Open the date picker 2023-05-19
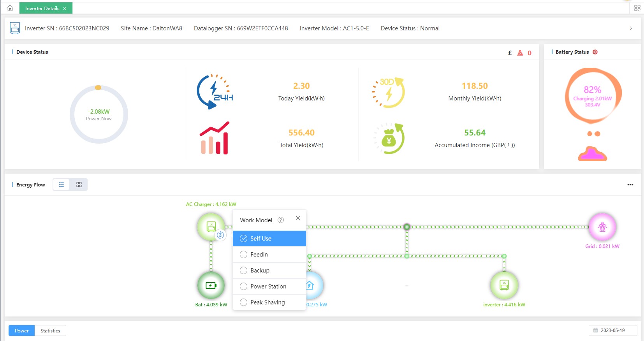 612,330
